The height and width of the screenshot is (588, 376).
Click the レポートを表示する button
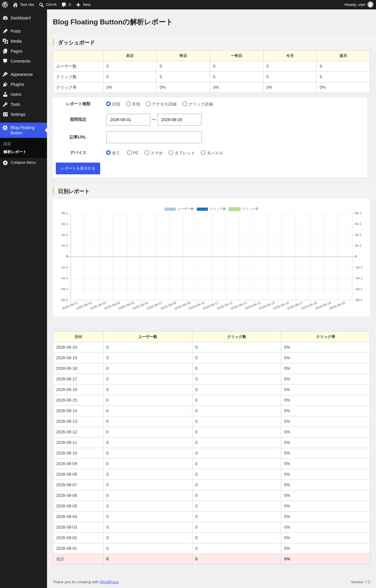[78, 168]
